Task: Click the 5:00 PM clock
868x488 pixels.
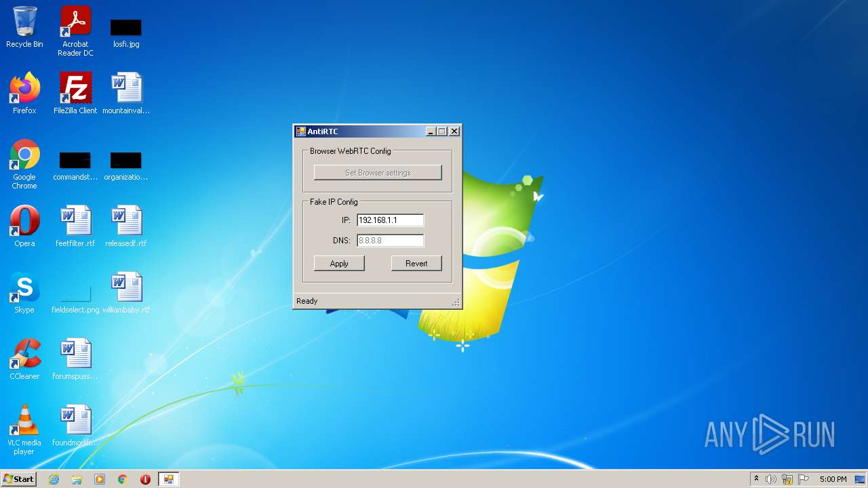Action: 833,479
